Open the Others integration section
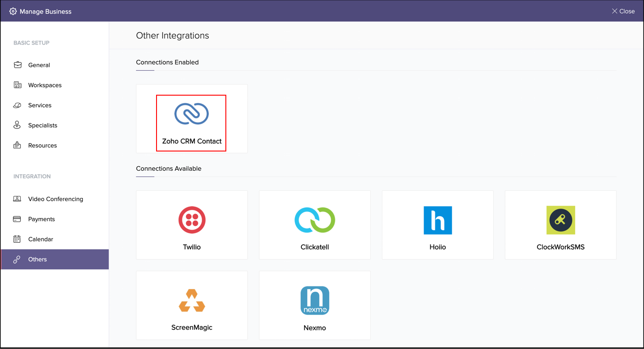The width and height of the screenshot is (644, 349). pos(38,259)
